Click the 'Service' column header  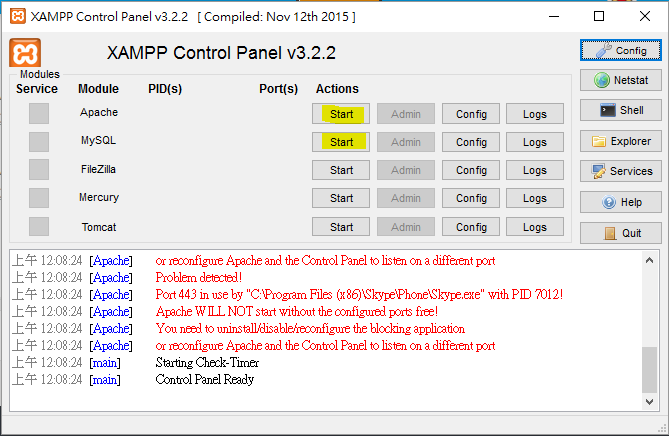point(37,89)
